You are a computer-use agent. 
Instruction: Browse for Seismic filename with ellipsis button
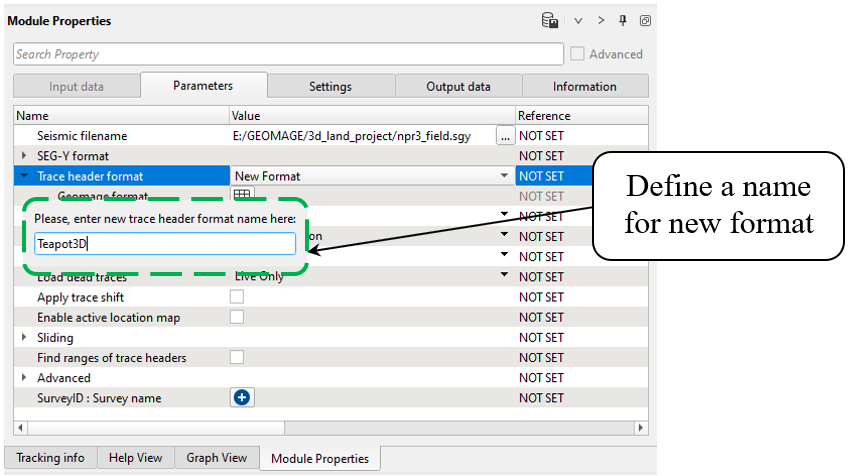point(505,136)
